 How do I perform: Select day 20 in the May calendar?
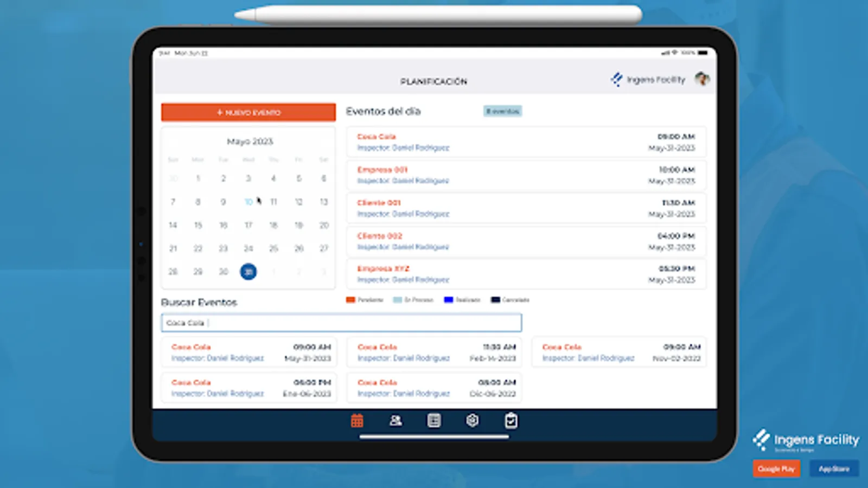coord(324,225)
